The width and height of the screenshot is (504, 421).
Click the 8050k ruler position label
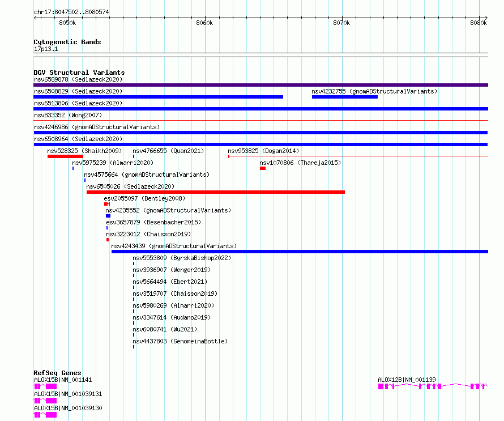click(x=67, y=23)
